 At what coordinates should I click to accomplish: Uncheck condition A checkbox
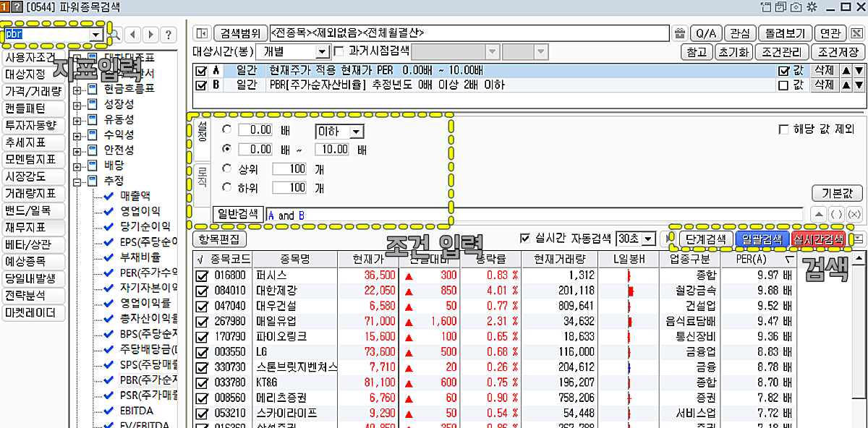click(202, 71)
